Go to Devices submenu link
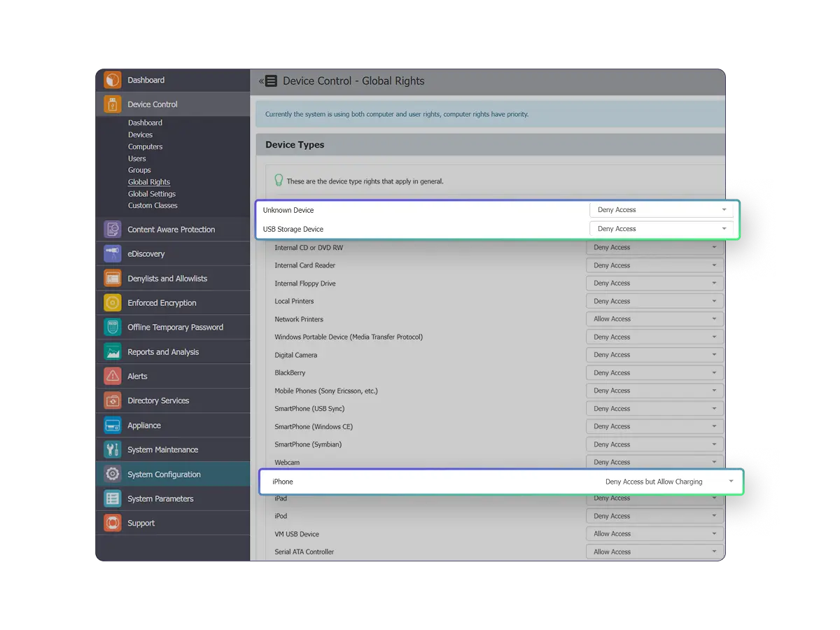The height and width of the screenshot is (630, 840). tap(140, 134)
